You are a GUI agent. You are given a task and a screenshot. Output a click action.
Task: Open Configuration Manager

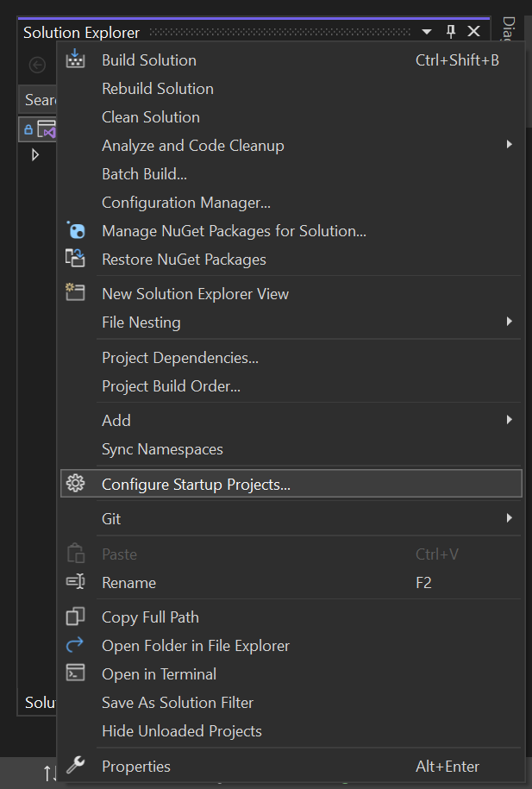(x=186, y=202)
